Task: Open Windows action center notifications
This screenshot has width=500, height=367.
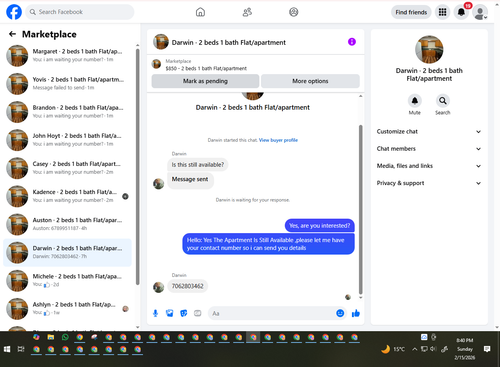Action: click(x=487, y=349)
